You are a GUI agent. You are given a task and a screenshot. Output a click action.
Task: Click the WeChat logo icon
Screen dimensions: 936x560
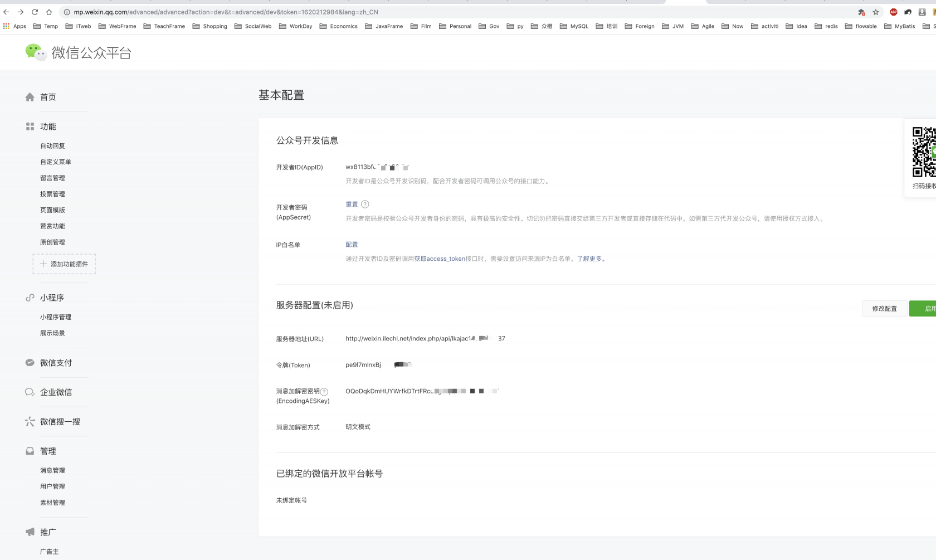[36, 52]
